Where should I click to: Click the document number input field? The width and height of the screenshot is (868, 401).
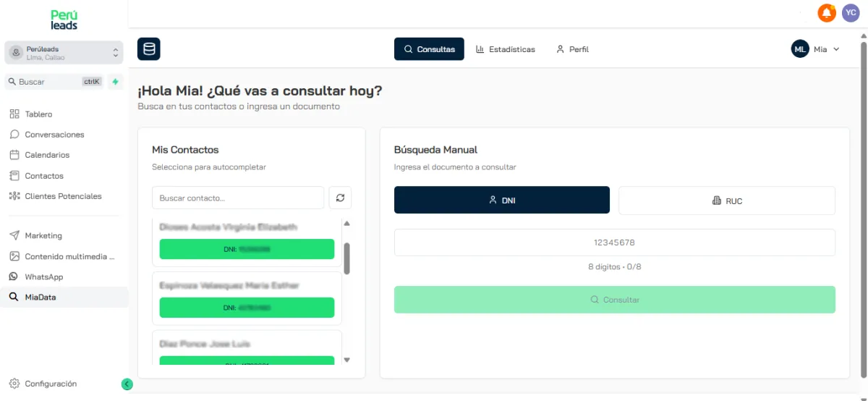(614, 242)
